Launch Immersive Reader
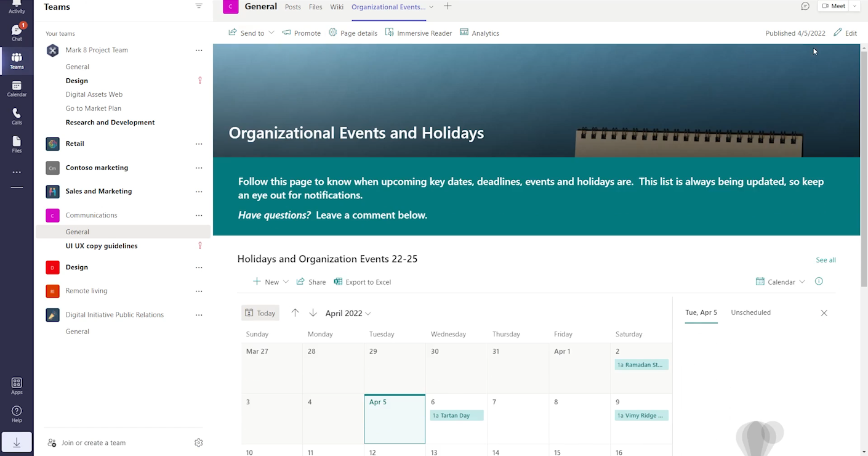 pyautogui.click(x=419, y=33)
